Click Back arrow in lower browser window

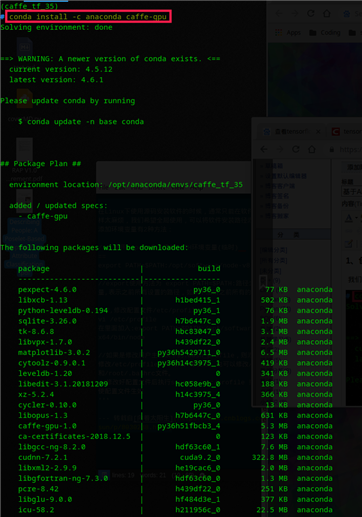tap(264, 149)
